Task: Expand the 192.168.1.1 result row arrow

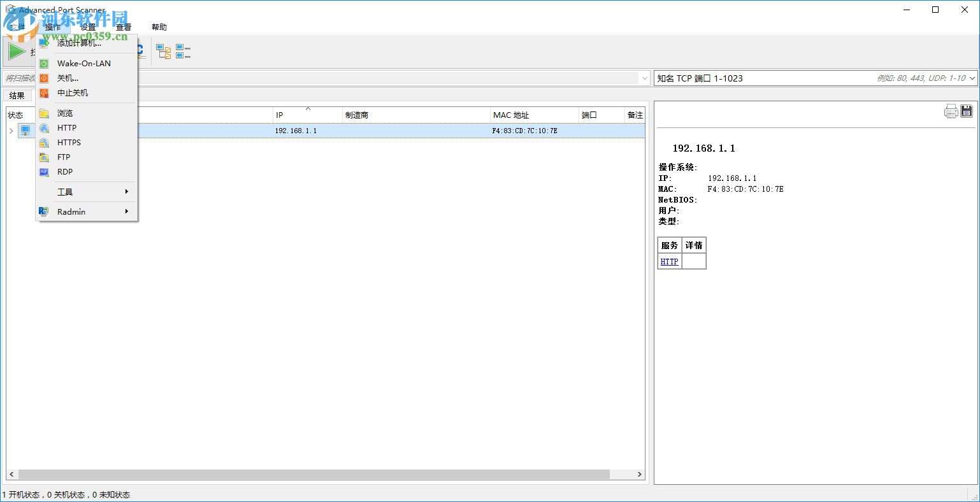Action: (11, 130)
